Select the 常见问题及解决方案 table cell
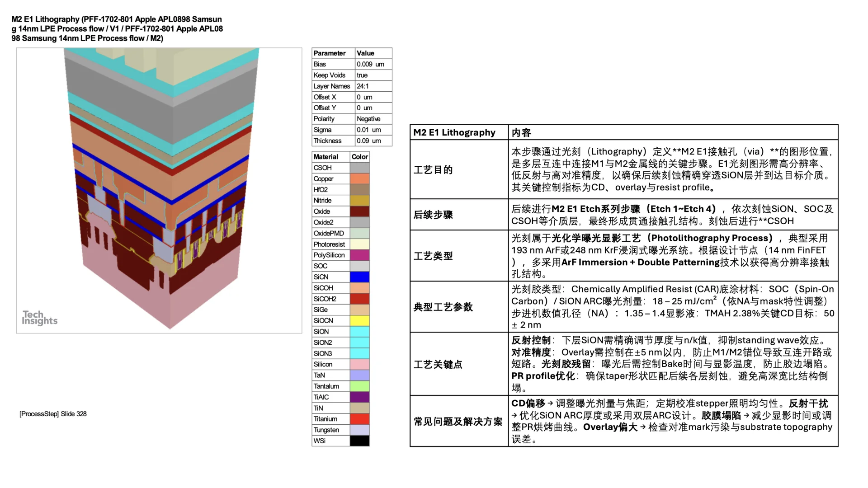Viewport: 868px width, 488px height. coord(458,422)
